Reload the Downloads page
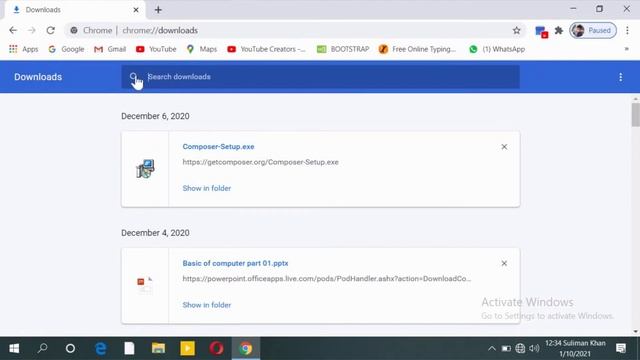Screen dimensions: 640x360 50,30
